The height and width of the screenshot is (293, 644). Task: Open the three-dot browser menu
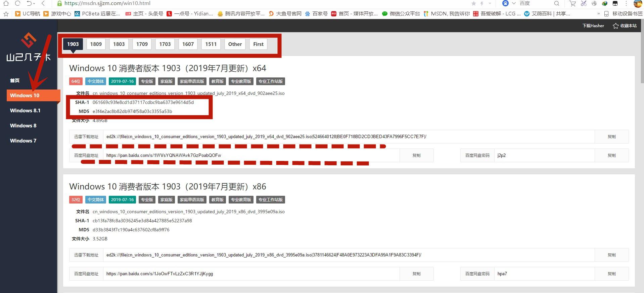pyautogui.click(x=626, y=3)
